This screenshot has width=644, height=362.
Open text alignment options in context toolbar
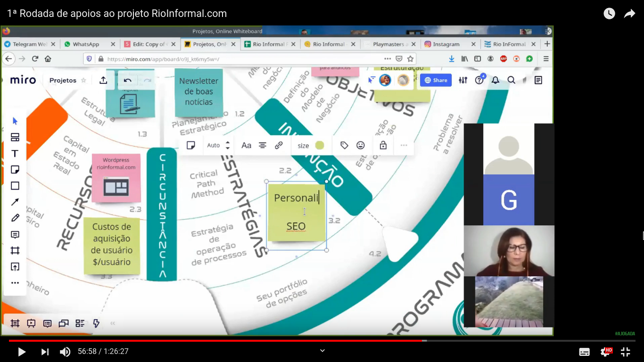pos(263,145)
